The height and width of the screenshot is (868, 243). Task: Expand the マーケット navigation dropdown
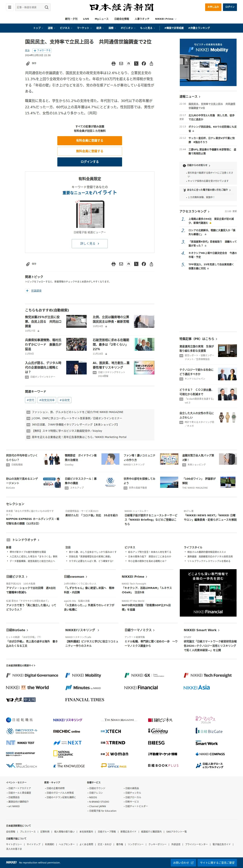point(84,28)
